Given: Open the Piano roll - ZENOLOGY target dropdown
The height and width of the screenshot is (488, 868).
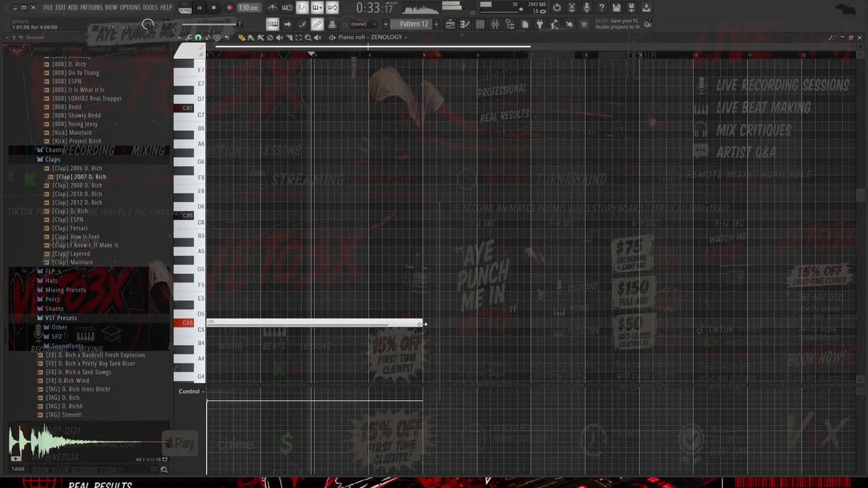Looking at the screenshot, I should 372,37.
